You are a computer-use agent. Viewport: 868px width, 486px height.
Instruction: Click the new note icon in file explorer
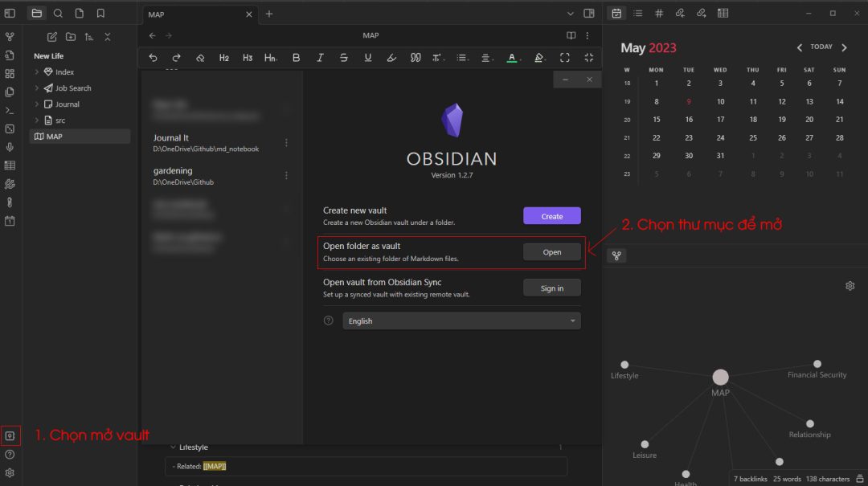point(52,37)
